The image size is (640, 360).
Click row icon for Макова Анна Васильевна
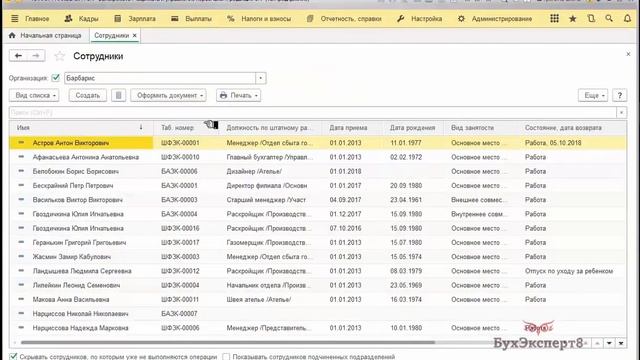(21, 299)
